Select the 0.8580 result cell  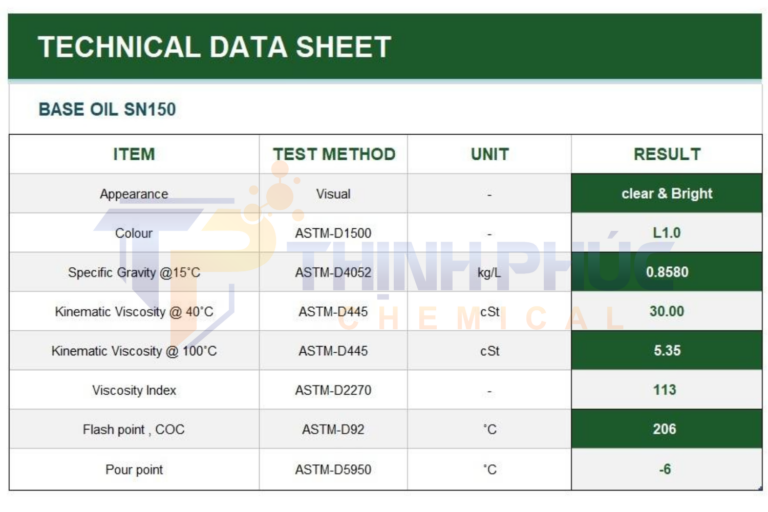pyautogui.click(x=667, y=272)
